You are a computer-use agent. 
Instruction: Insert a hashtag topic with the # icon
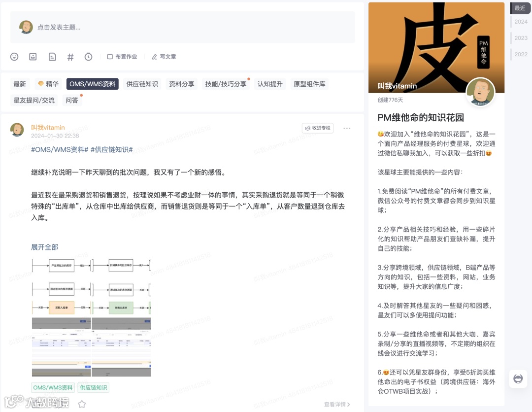click(70, 57)
